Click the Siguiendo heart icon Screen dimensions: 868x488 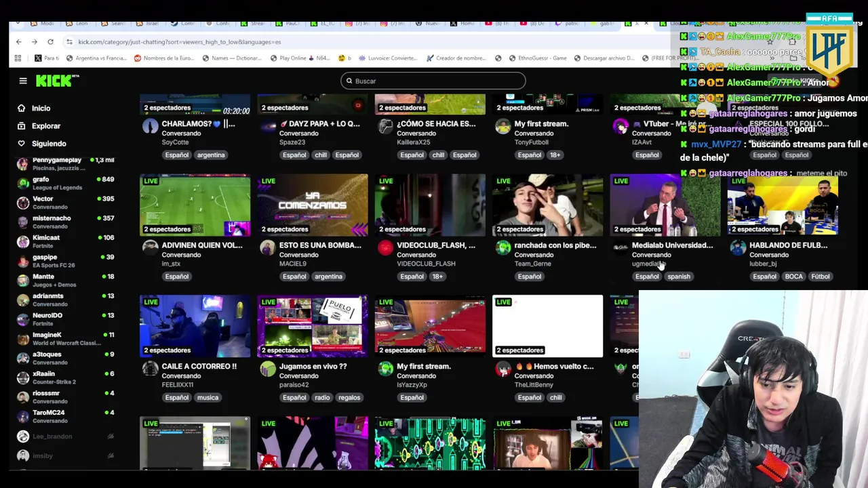tap(21, 144)
